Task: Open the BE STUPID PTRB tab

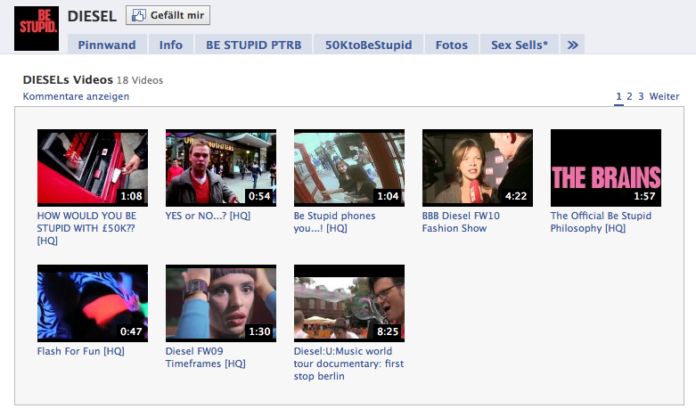Action: point(253,45)
